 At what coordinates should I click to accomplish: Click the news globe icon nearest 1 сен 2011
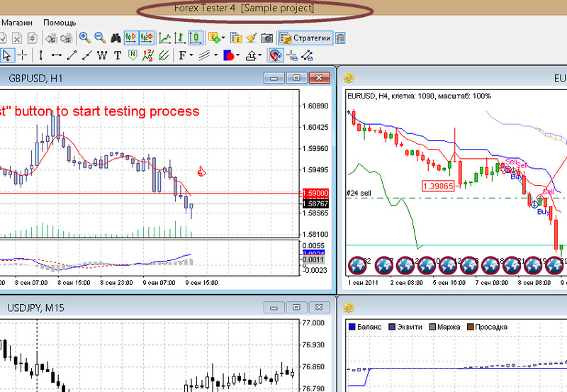pos(358,265)
